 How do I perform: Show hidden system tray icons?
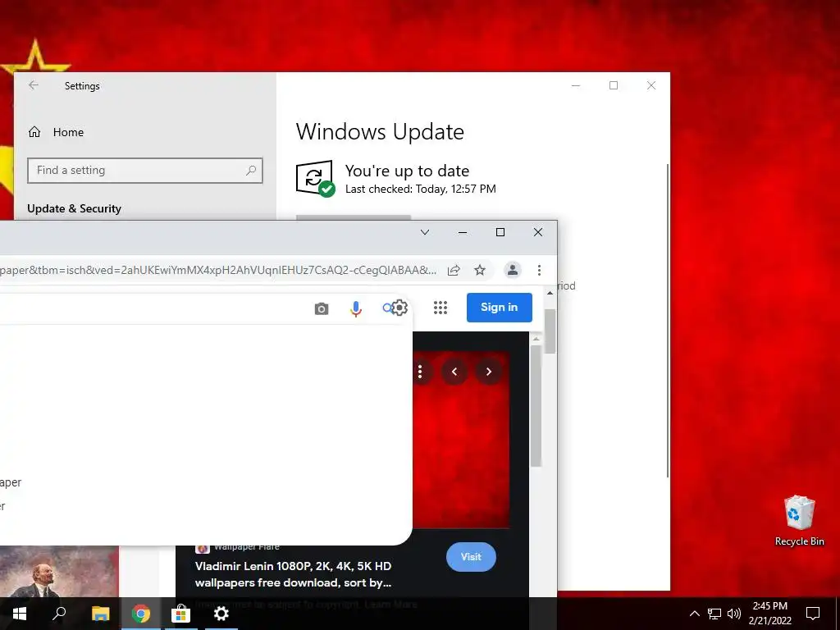694,614
